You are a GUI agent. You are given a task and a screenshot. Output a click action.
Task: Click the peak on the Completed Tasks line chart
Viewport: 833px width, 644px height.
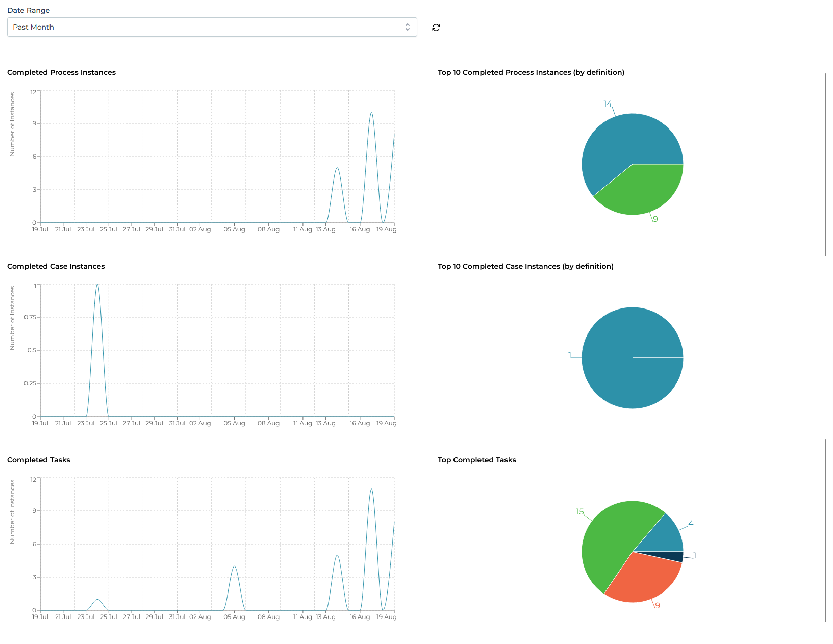point(371,490)
